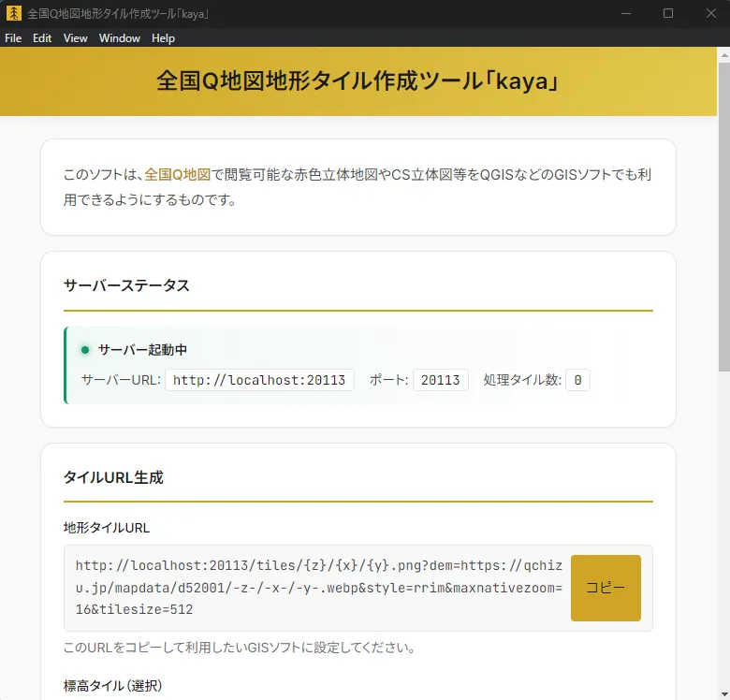This screenshot has width=730, height=700.
Task: Click the サーバーステータス heading
Action: (x=126, y=285)
